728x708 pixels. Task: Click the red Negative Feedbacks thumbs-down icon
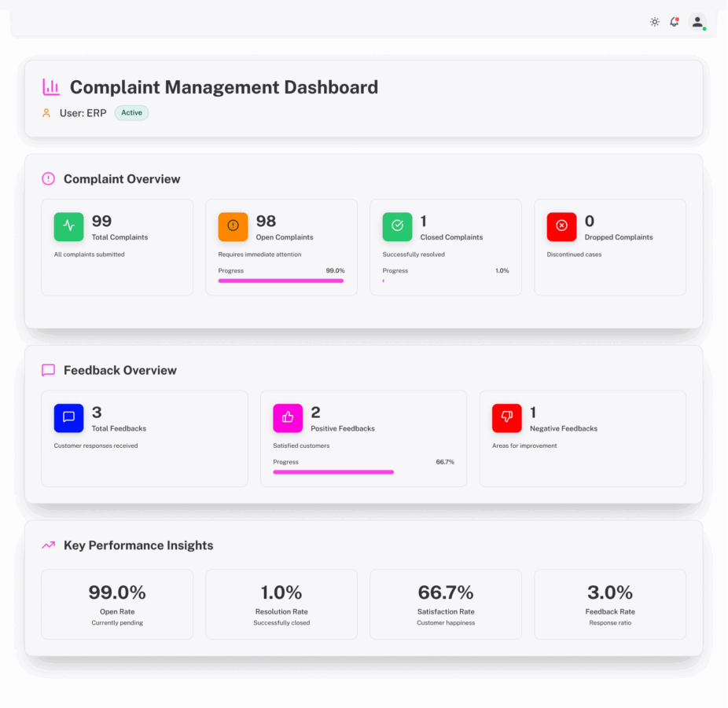[x=507, y=417]
